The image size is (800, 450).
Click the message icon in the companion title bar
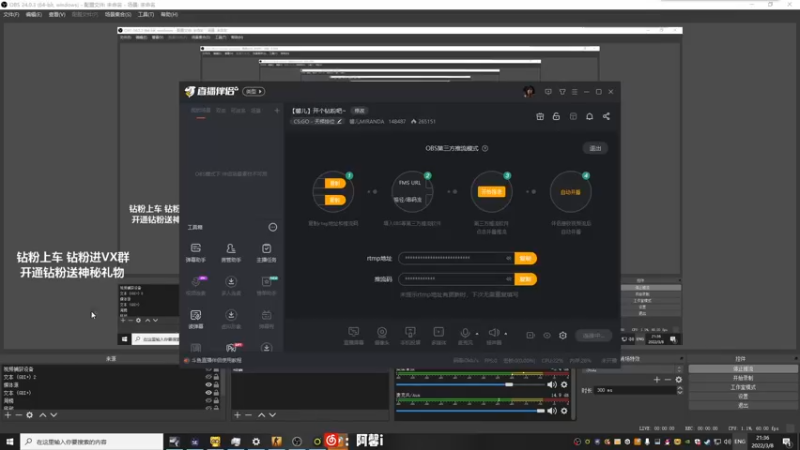coord(548,92)
